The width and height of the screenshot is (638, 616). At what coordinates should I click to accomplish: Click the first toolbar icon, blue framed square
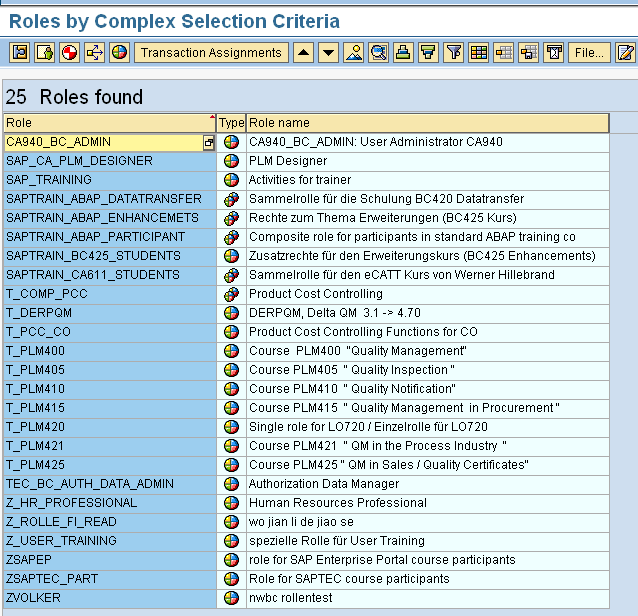20,52
